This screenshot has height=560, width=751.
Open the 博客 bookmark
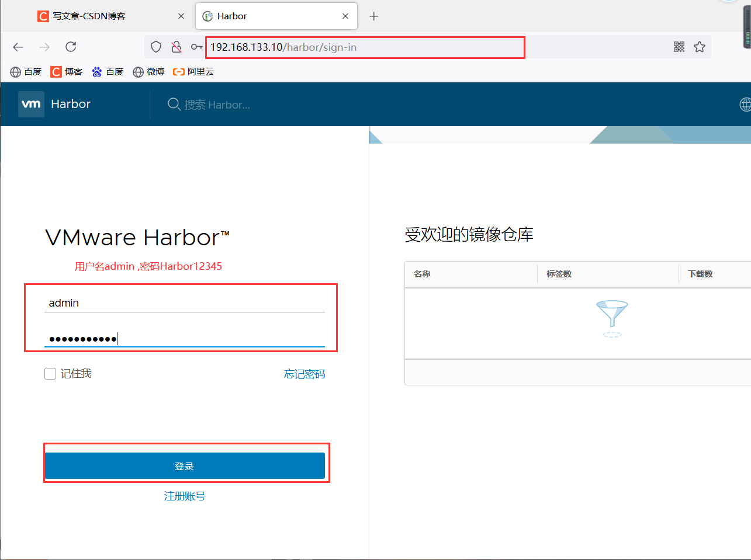coord(67,72)
